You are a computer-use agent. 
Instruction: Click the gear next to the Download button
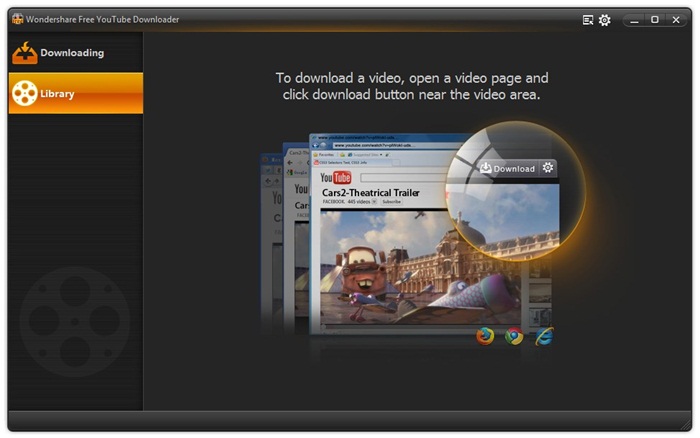click(548, 168)
